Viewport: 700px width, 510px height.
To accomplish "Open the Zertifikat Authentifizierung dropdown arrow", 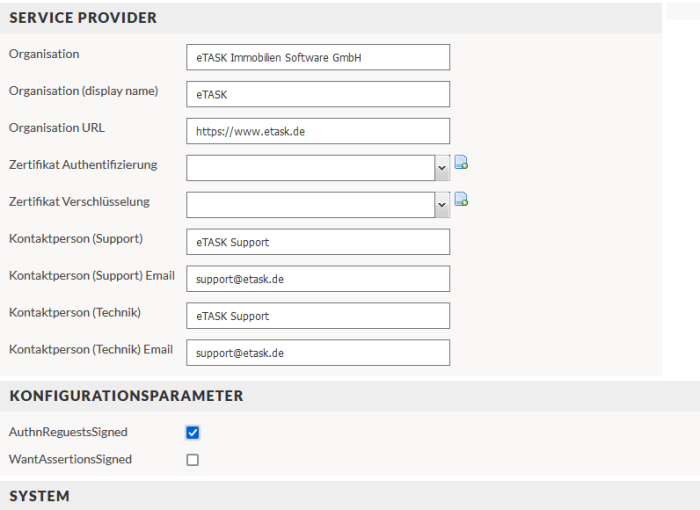I will pyautogui.click(x=442, y=168).
